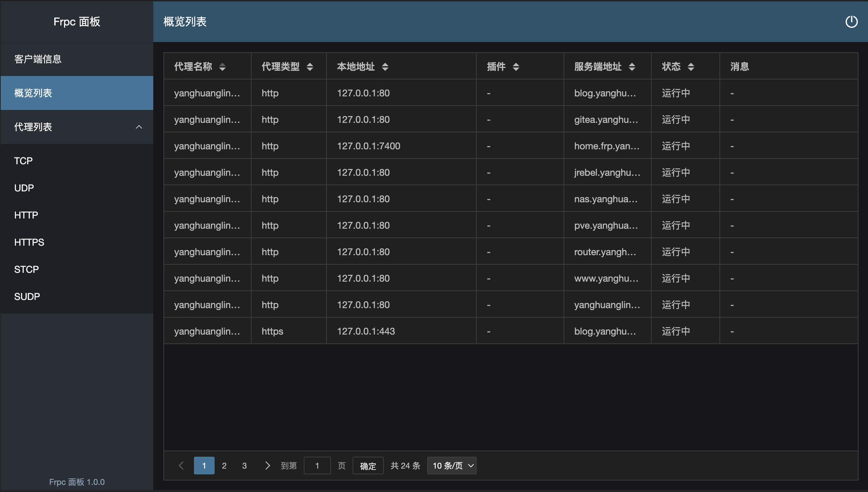The width and height of the screenshot is (868, 492).
Task: Toggle descending sort on 代理名称
Action: click(x=223, y=69)
